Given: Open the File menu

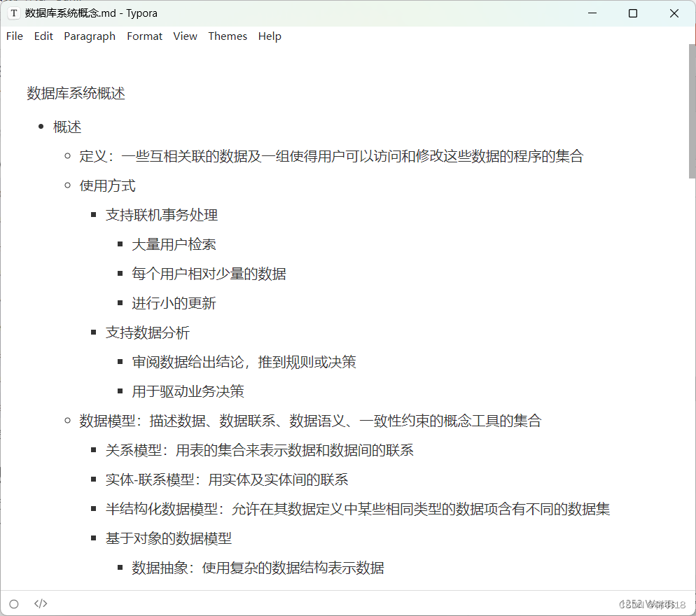Looking at the screenshot, I should click(x=14, y=36).
